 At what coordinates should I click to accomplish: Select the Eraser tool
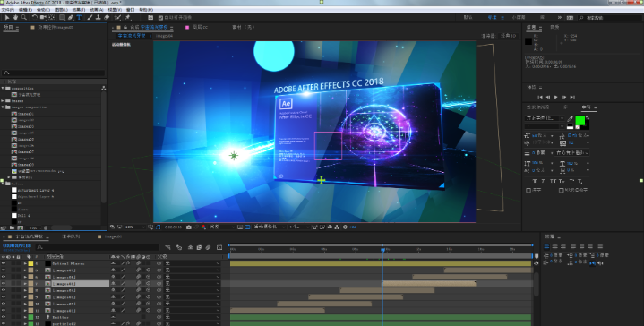click(107, 17)
